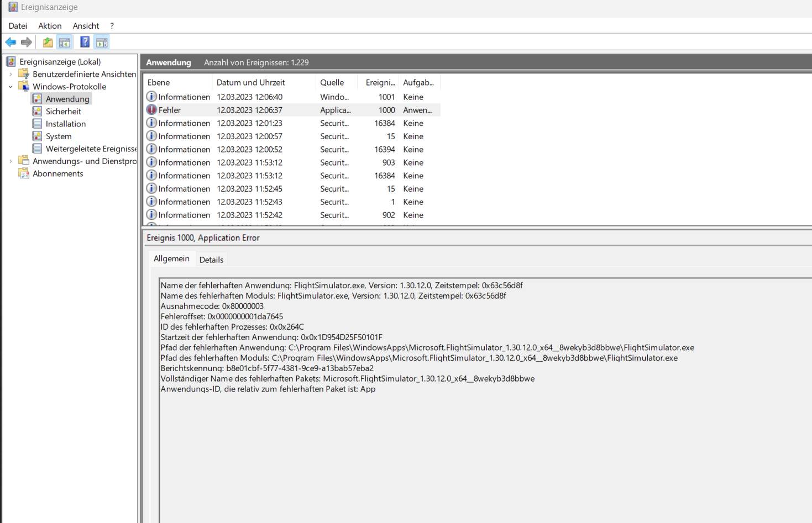The image size is (812, 523).
Task: Click the Ereignisanzeige (Lokal) root icon
Action: click(x=11, y=61)
